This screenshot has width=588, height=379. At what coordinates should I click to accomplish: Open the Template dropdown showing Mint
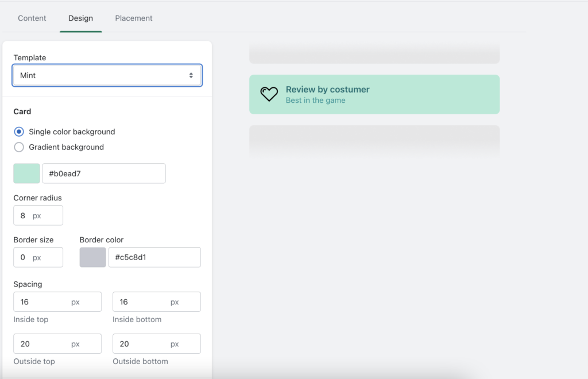coord(107,75)
